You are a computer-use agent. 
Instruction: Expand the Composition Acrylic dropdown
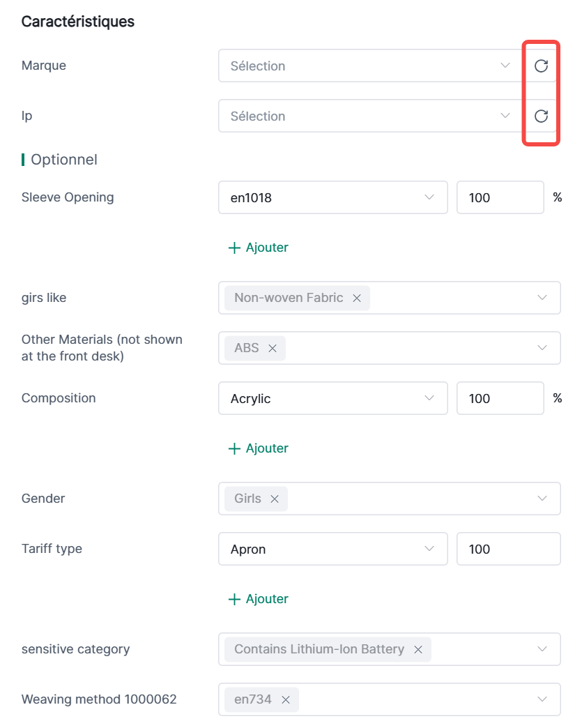click(x=332, y=399)
